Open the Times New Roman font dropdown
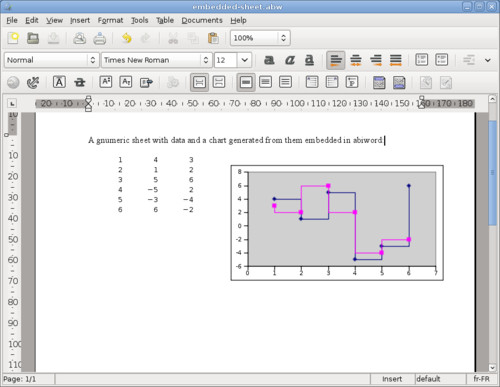This screenshot has height=387, width=500. pyautogui.click(x=156, y=60)
